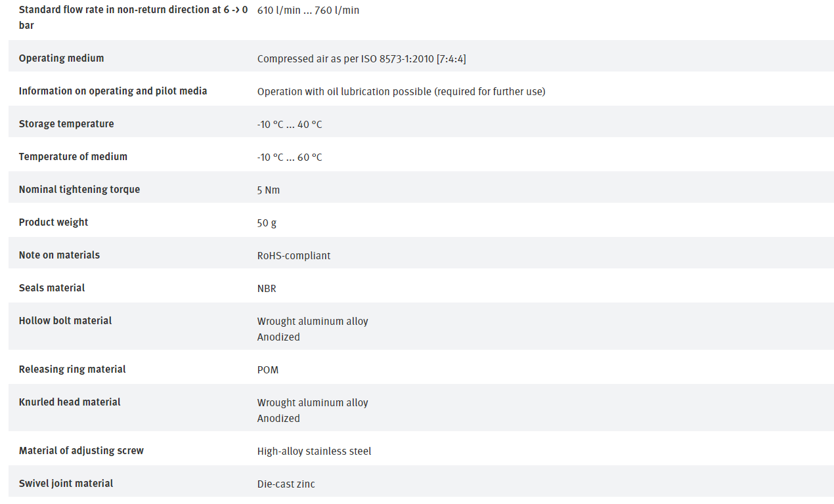Select the 50 g weight value
The width and height of the screenshot is (834, 504).
[x=267, y=223]
